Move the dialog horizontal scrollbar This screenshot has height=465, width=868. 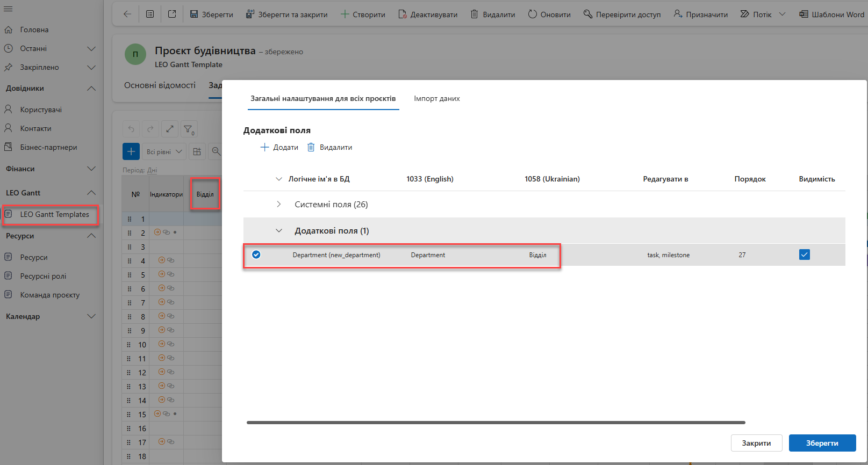coord(496,423)
